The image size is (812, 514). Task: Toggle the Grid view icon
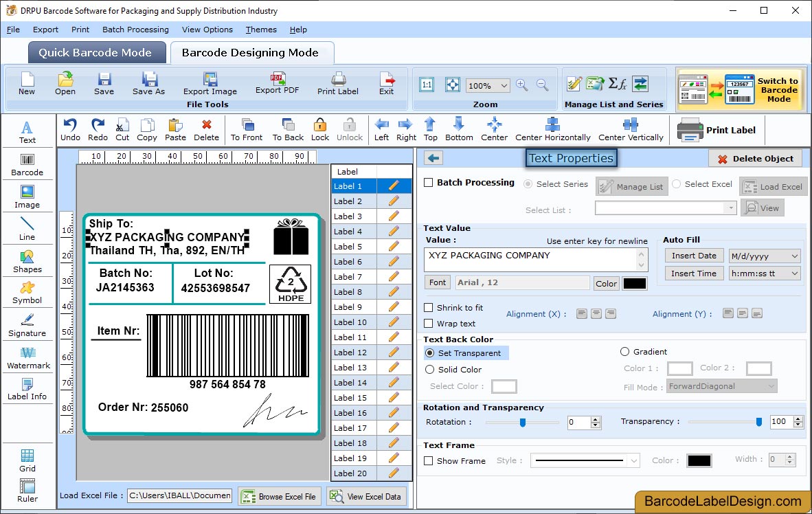click(x=27, y=460)
